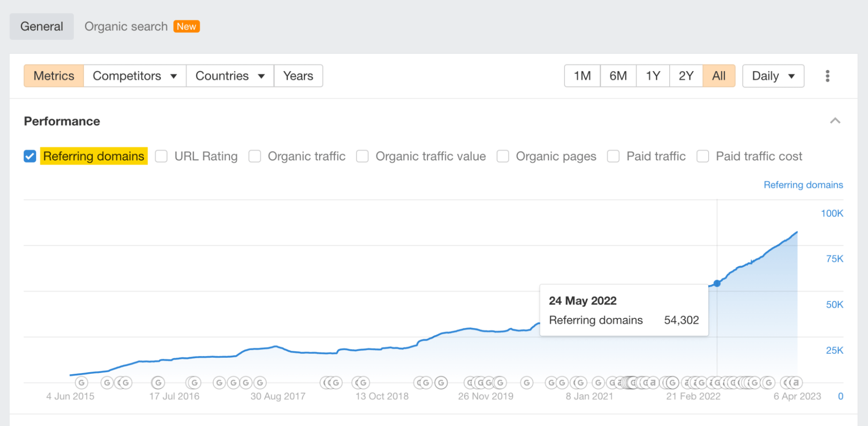Enable the Organic traffic checkbox
The height and width of the screenshot is (426, 868).
(254, 156)
